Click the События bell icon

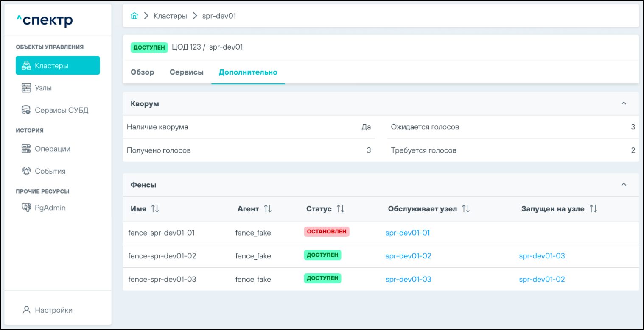[26, 171]
